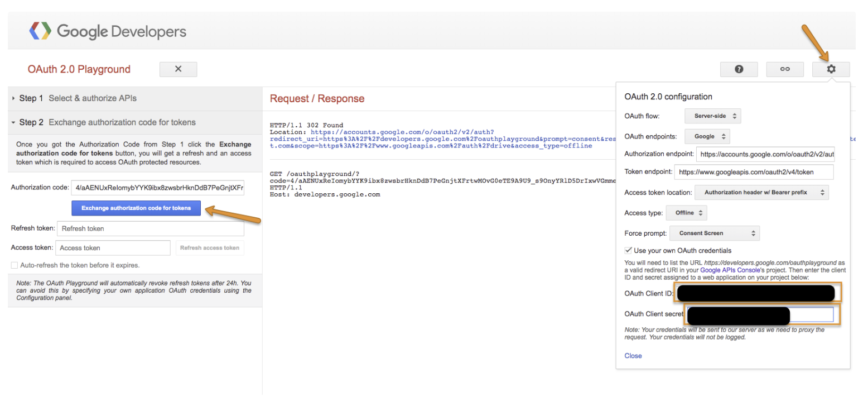Enable auto-refresh token before it expires
Screen dimensions: 868x401
coord(15,265)
